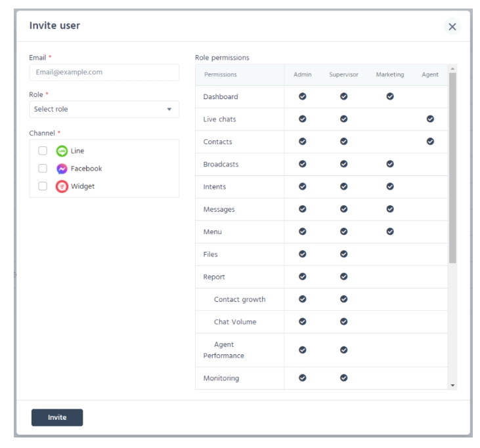Click Marketing checkmark in Intents row
Image resolution: width=480 pixels, height=448 pixels.
click(390, 186)
